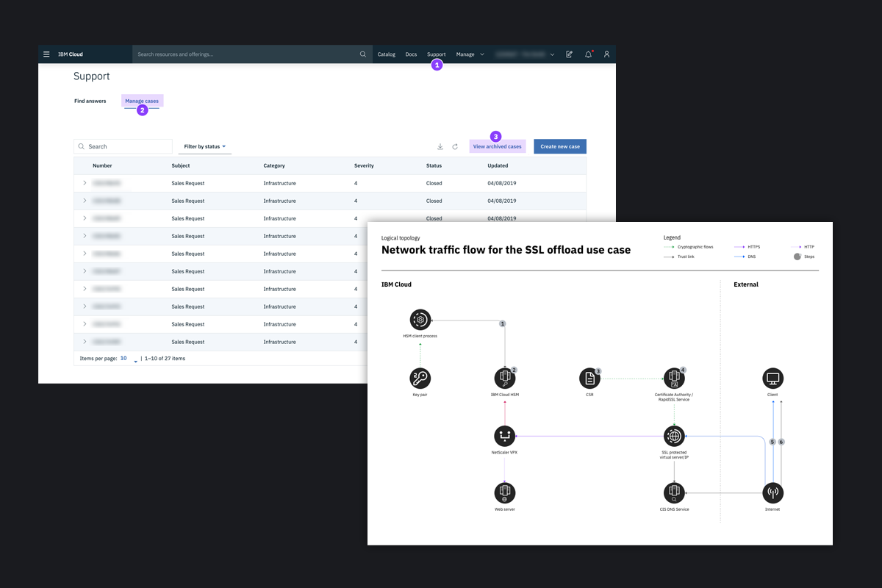Viewport: 882px width, 588px height.
Task: Click the Steps legend circle icon
Action: pos(797,257)
